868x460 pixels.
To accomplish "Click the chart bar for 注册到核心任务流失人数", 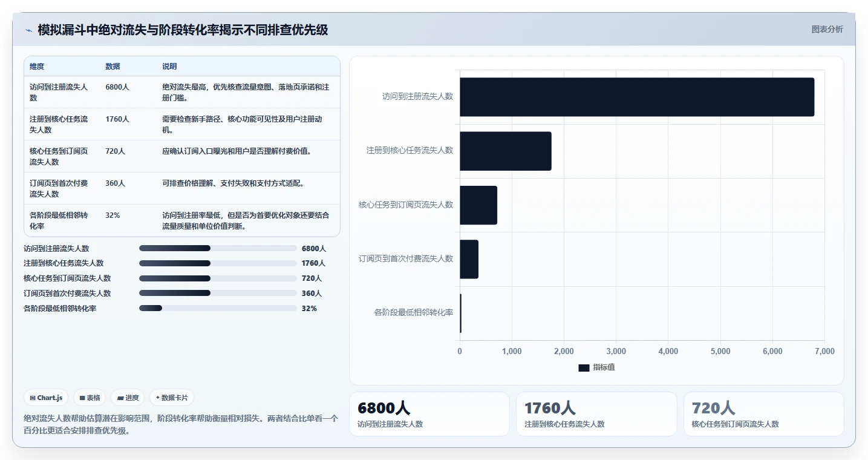I will (506, 151).
